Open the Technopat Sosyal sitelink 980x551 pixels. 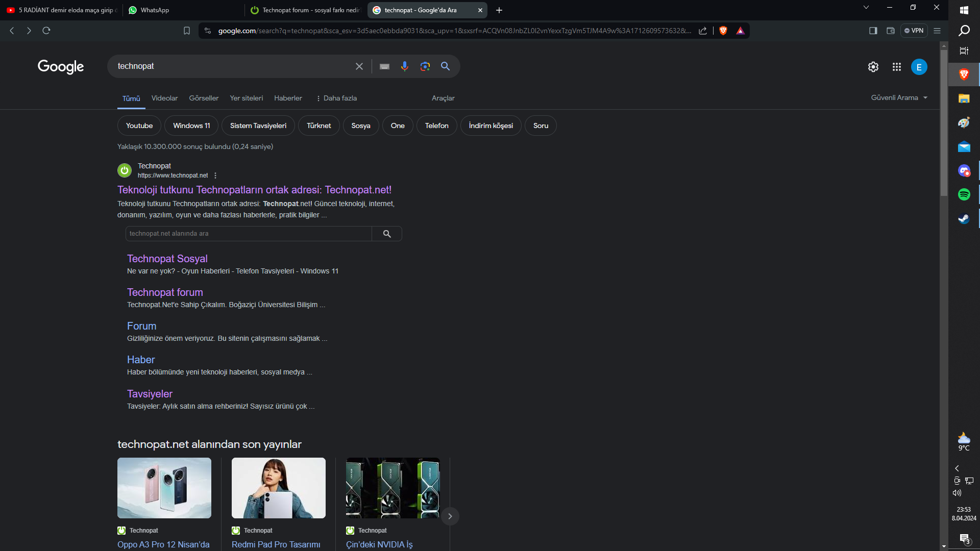pos(167,259)
